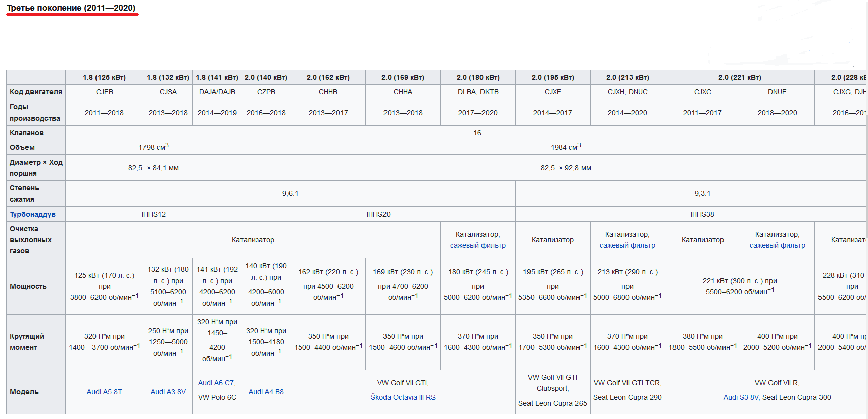Click engine code cell DLBA, DKTB
This screenshot has width=868, height=419.
pos(477,92)
